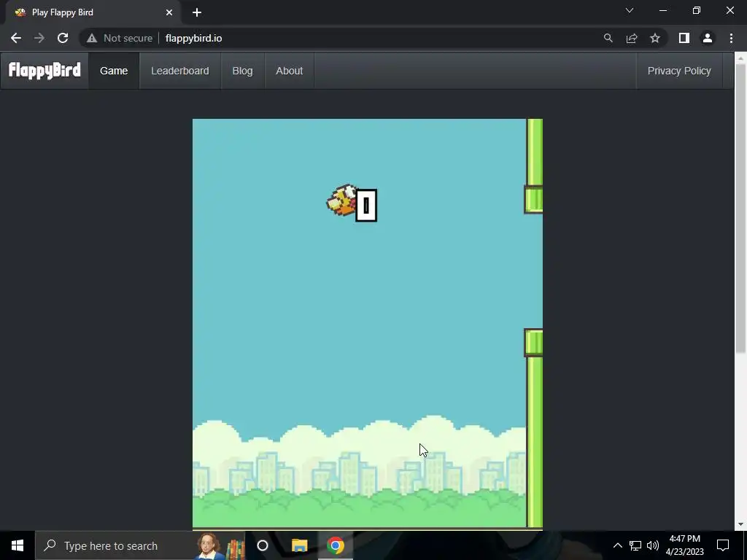Click the browser back arrow
747x560 pixels.
(x=16, y=38)
